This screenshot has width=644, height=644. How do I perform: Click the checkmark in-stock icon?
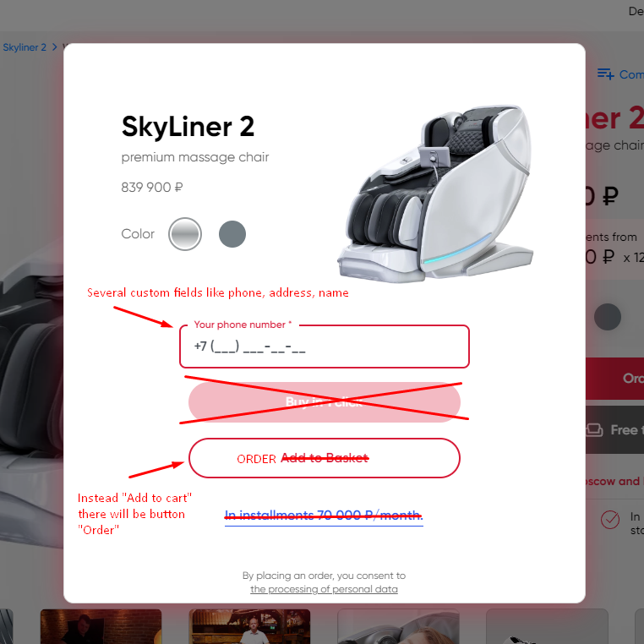point(610,520)
